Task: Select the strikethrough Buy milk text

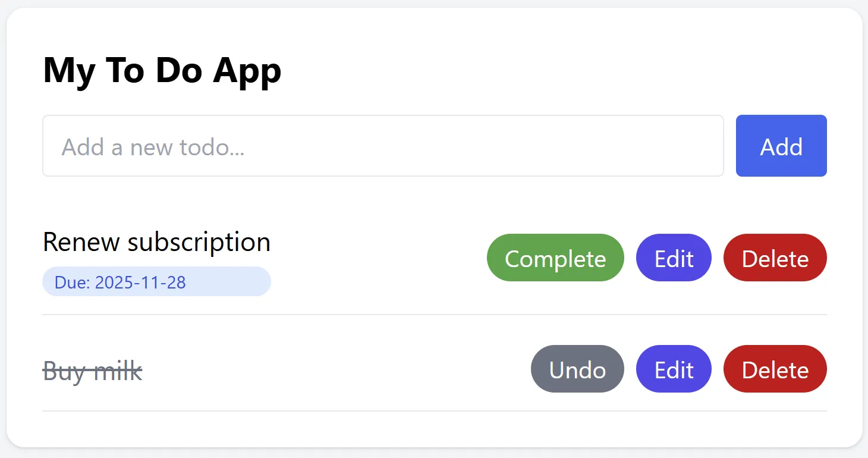Action: (x=92, y=370)
